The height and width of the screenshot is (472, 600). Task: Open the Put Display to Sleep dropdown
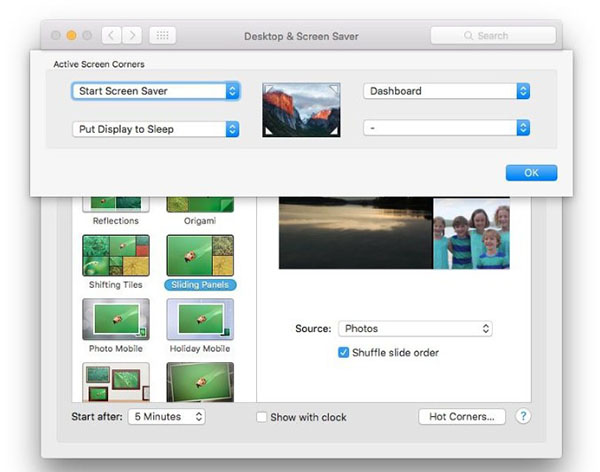pos(156,129)
